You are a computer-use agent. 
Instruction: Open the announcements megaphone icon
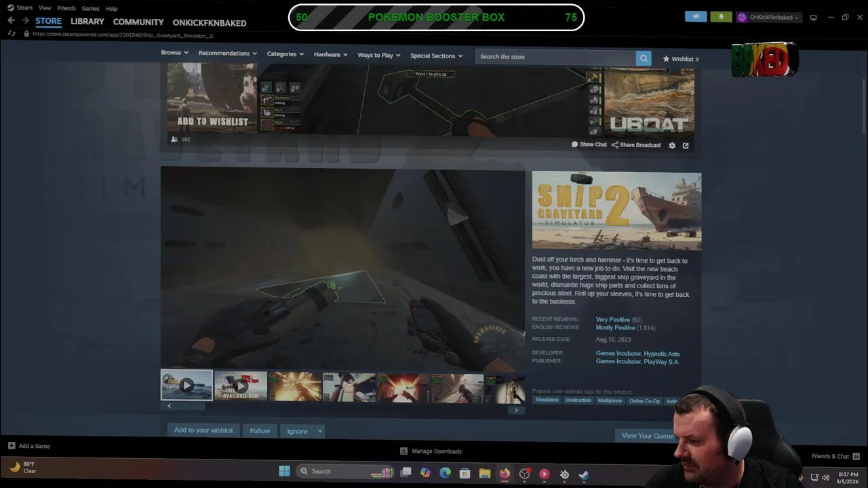tap(696, 17)
